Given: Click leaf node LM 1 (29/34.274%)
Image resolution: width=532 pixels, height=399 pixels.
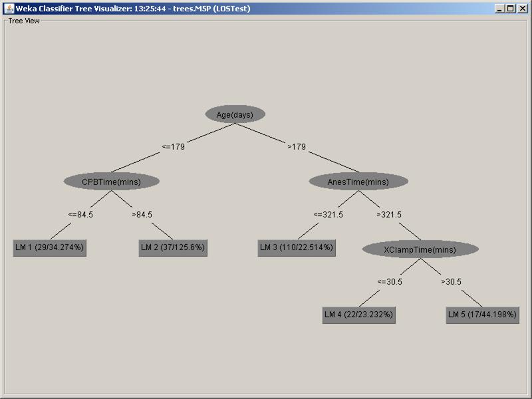Looking at the screenshot, I should coord(49,247).
